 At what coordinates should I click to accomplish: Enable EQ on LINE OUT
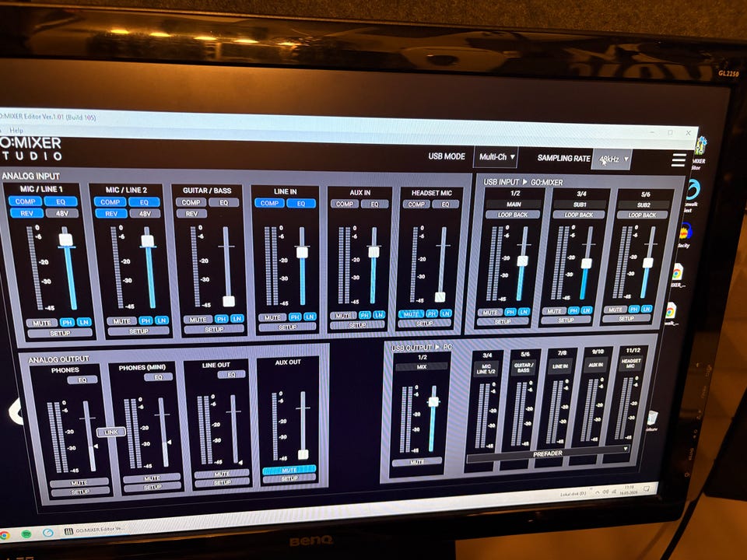(x=231, y=374)
